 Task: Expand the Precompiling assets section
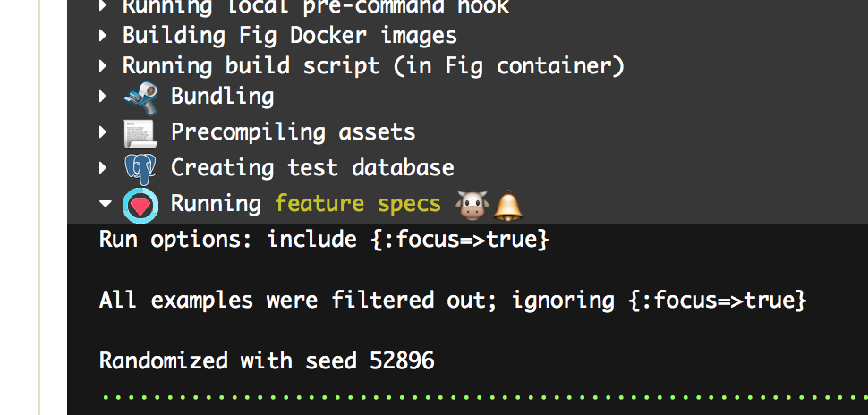(x=104, y=132)
